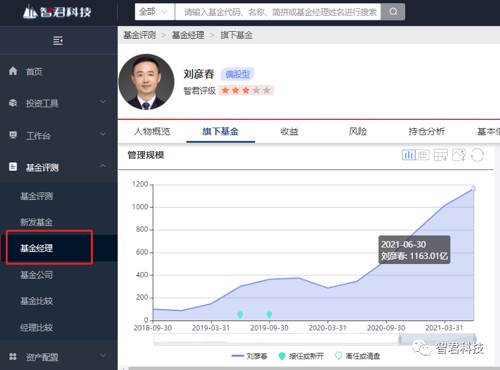Expand the 工作台 menu chevron
The height and width of the screenshot is (370, 500).
103,134
